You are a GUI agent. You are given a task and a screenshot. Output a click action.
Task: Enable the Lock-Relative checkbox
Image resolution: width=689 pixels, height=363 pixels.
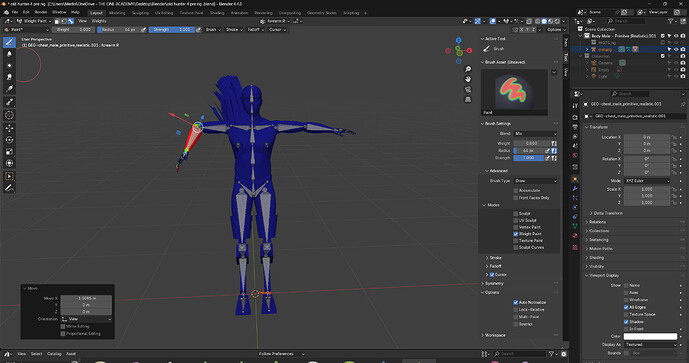click(515, 310)
